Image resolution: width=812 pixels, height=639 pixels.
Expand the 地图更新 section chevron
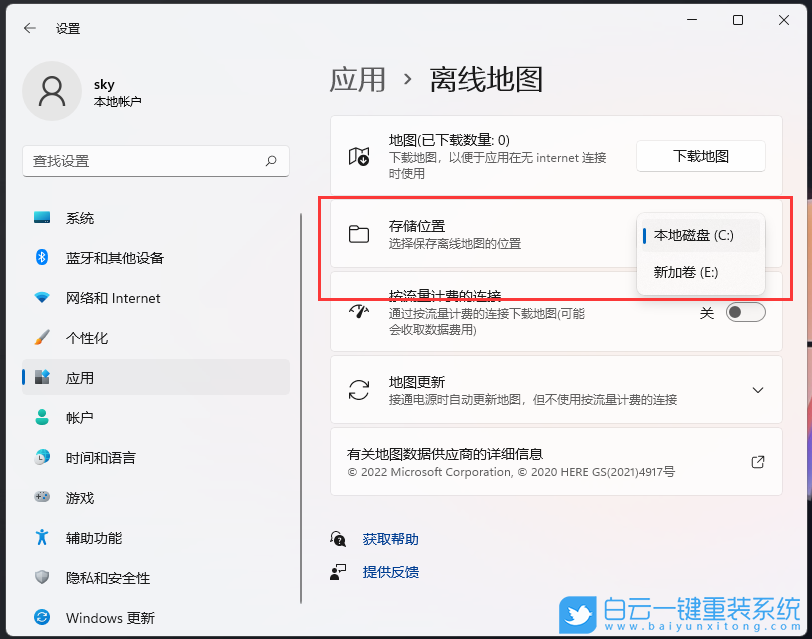coord(757,390)
